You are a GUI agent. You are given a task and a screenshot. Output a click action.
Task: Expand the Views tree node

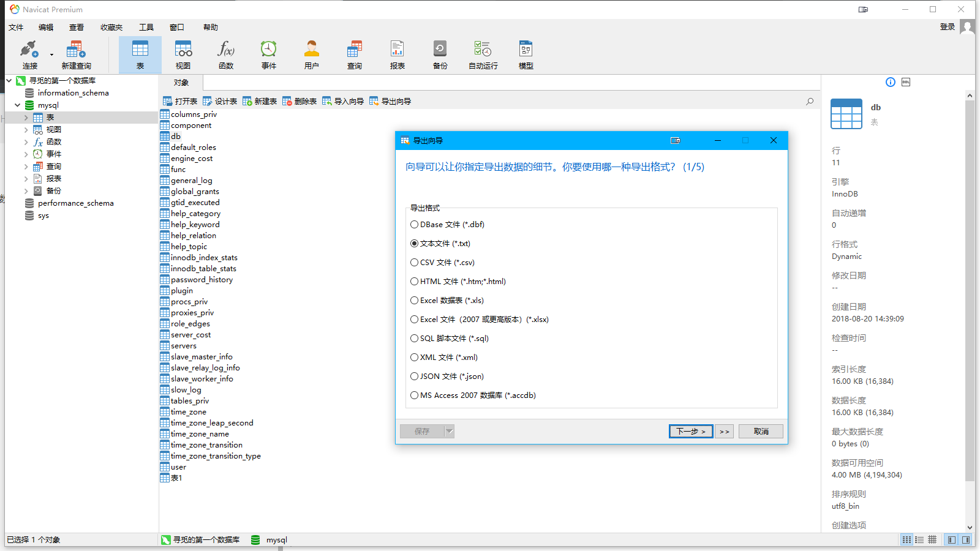point(26,129)
